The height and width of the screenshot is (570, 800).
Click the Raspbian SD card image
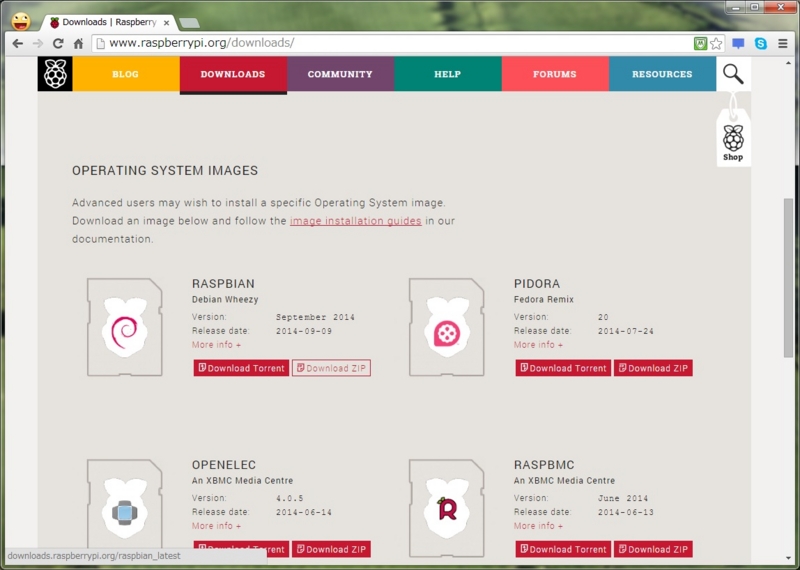click(124, 327)
